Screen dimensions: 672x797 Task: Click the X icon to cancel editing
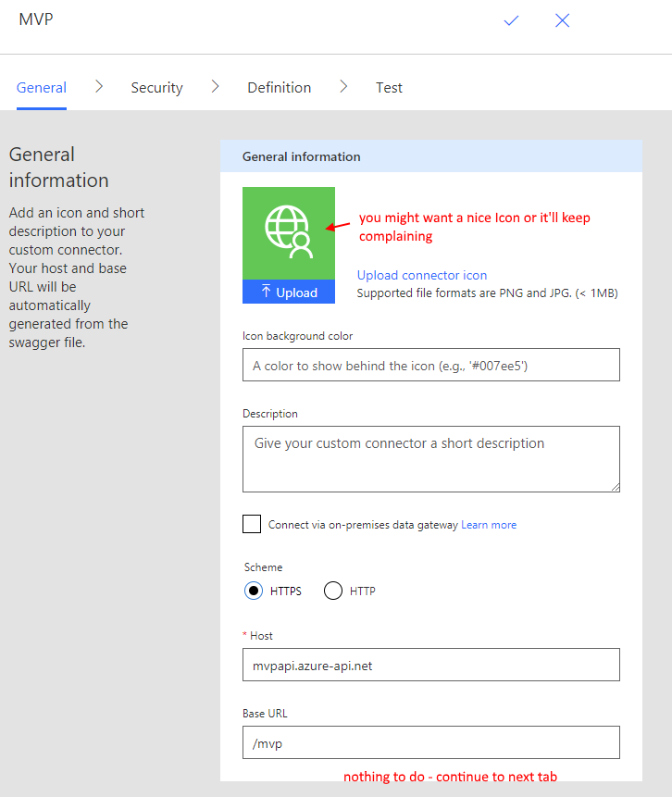pyautogui.click(x=562, y=20)
